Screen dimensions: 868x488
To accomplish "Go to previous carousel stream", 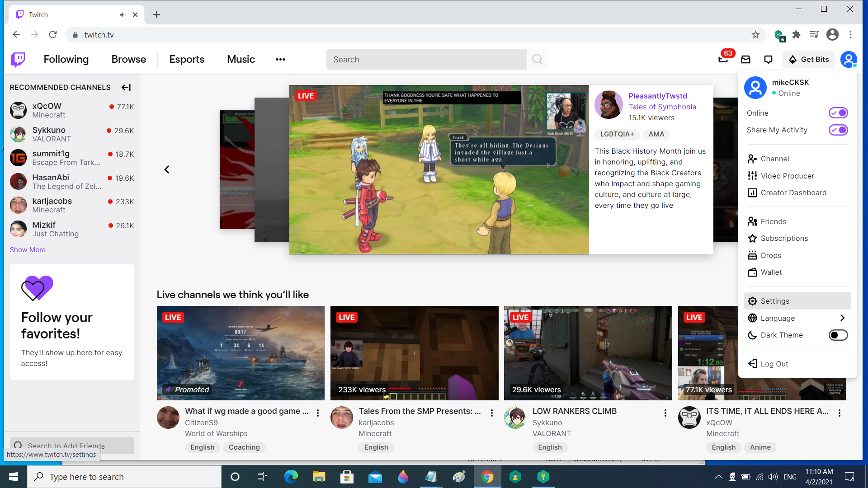I will 167,169.
